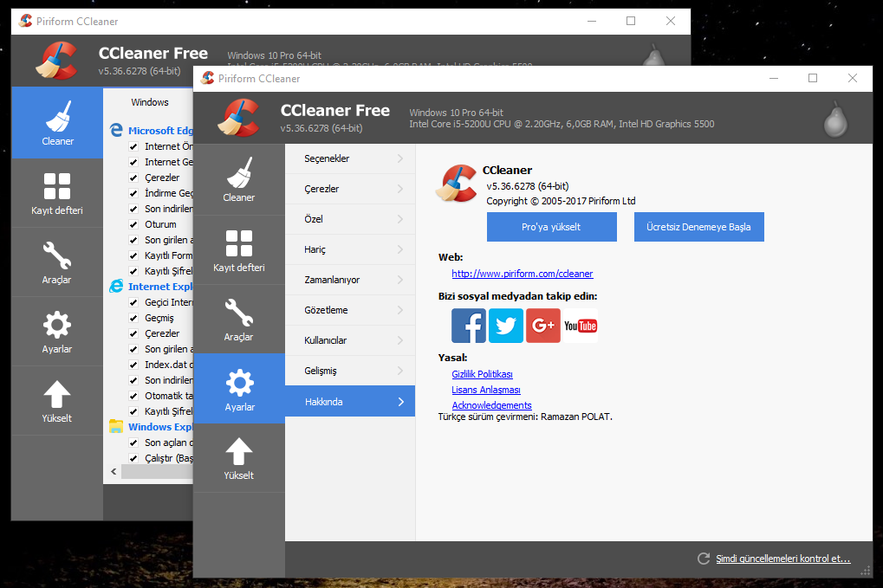Viewport: 883px width, 588px height.
Task: Click the Internet Explorer category heading
Action: pyautogui.click(x=160, y=287)
